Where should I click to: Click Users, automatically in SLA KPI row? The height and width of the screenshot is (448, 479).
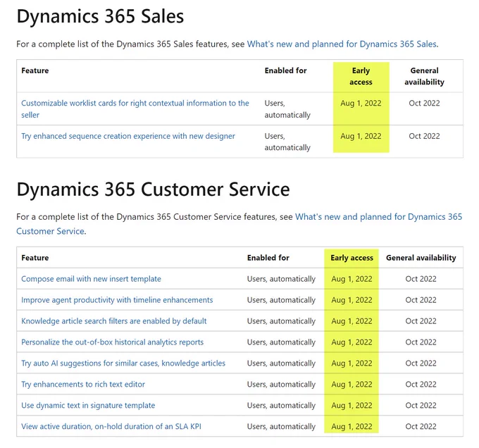[x=281, y=427]
